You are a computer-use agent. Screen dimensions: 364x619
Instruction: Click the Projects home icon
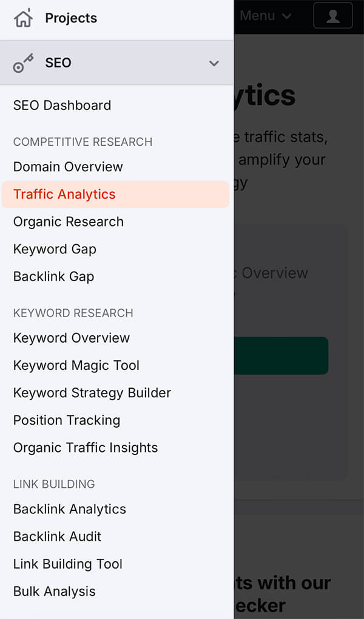[x=23, y=18]
